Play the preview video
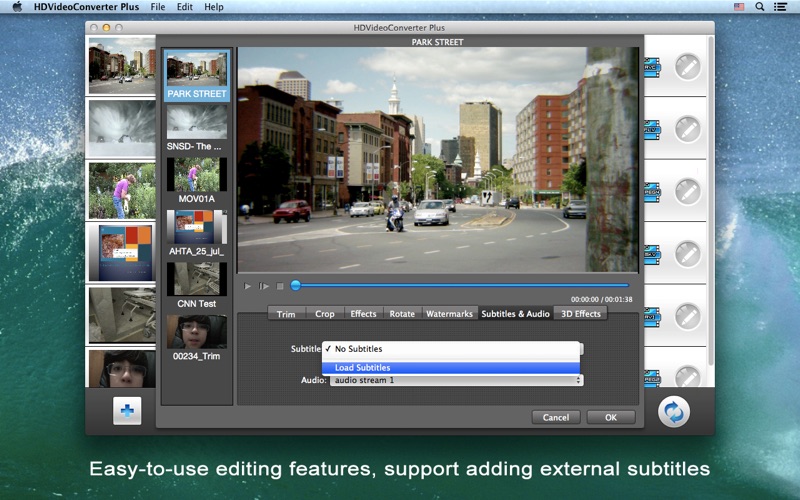Screen dimensions: 800x500 247,286
